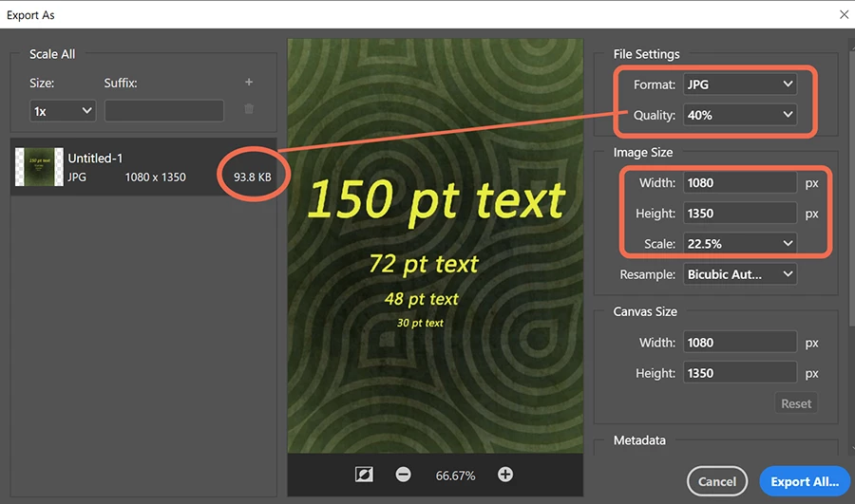Open the Scale 22.5% dropdown
Viewport: 855px width, 504px height.
click(x=740, y=244)
